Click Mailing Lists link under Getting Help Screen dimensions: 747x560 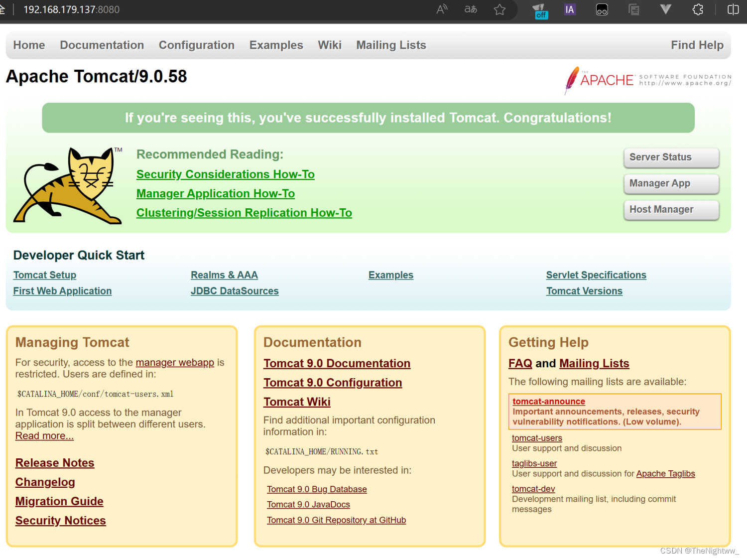tap(594, 364)
